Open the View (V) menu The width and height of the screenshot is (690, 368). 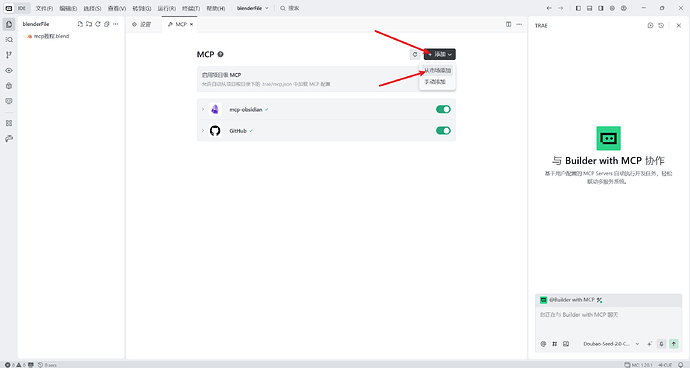[x=117, y=8]
